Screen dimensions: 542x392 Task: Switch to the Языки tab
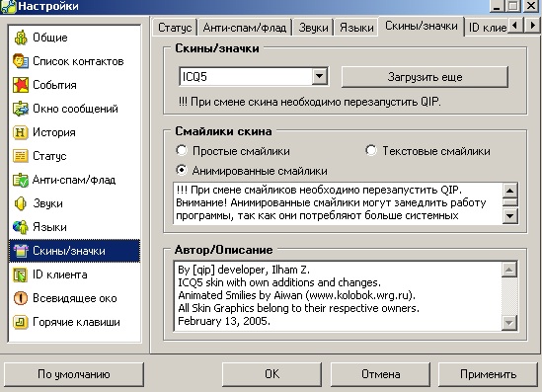point(356,28)
